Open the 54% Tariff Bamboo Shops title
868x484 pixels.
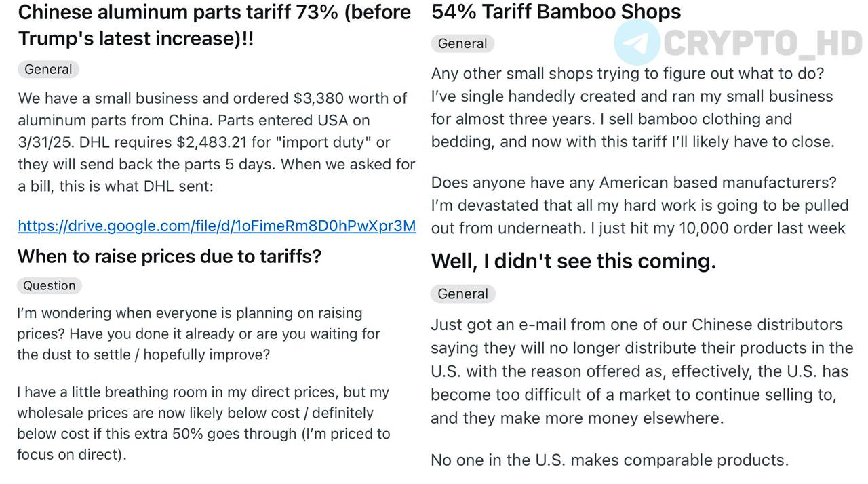(556, 12)
